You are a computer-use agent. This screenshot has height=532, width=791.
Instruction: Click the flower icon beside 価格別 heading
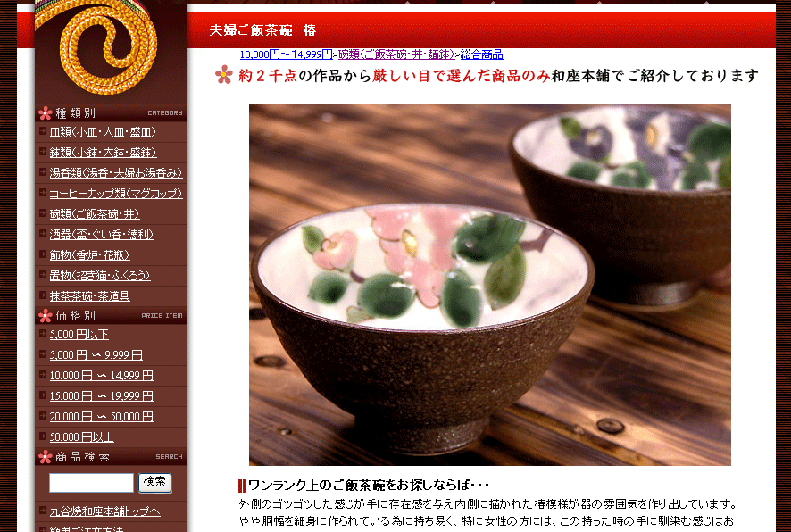(46, 316)
